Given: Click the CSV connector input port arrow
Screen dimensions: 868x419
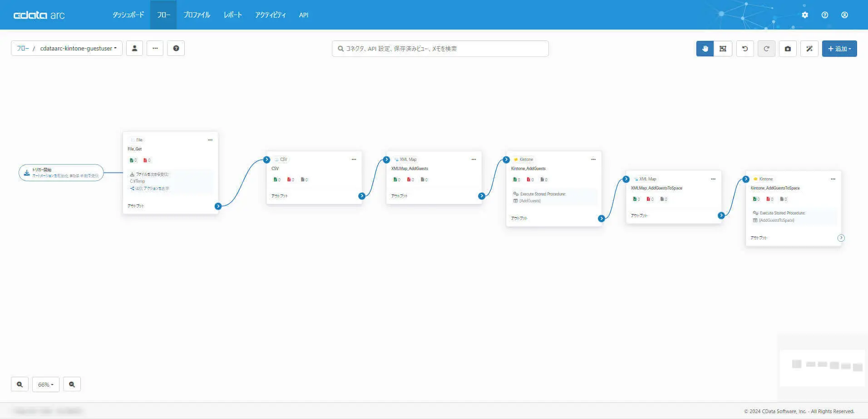Looking at the screenshot, I should [x=267, y=160].
